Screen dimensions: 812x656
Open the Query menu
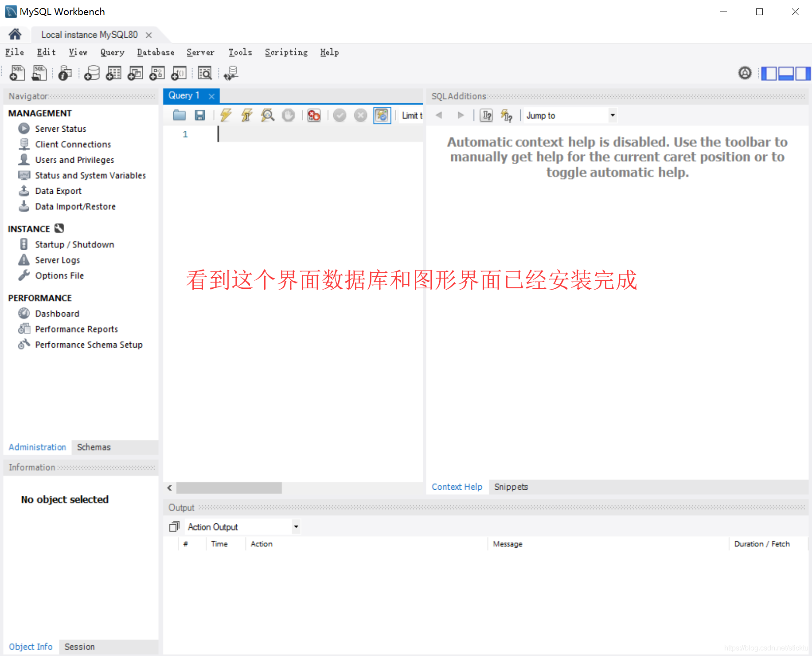112,52
